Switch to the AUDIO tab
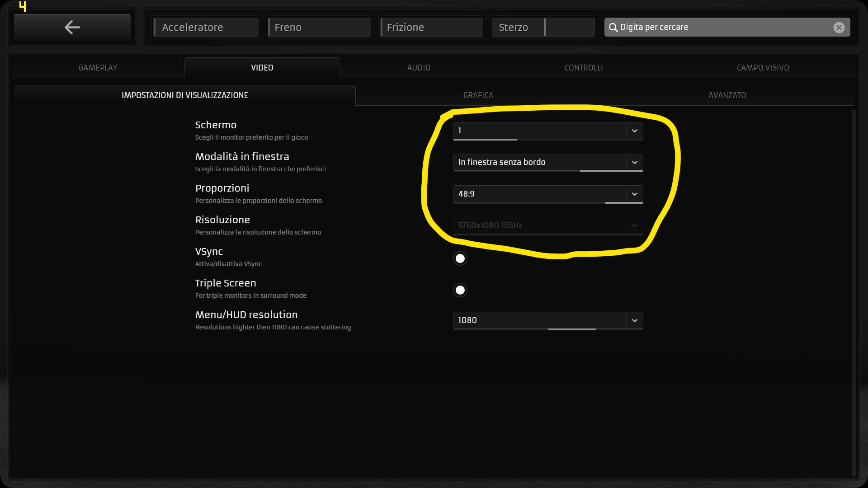868x488 pixels. [x=419, y=68]
